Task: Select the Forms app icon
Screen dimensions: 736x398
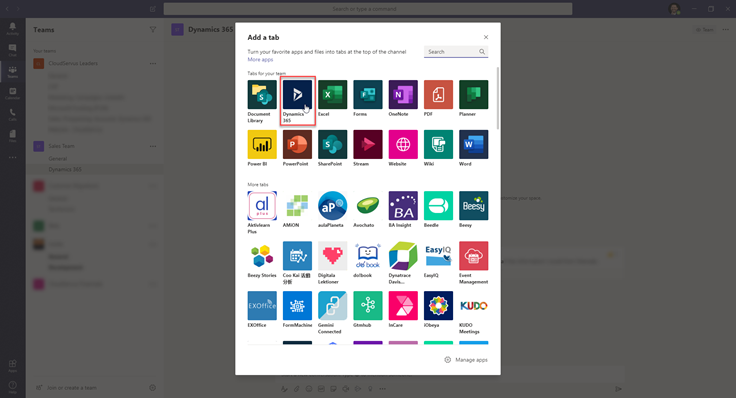Action: [368, 94]
